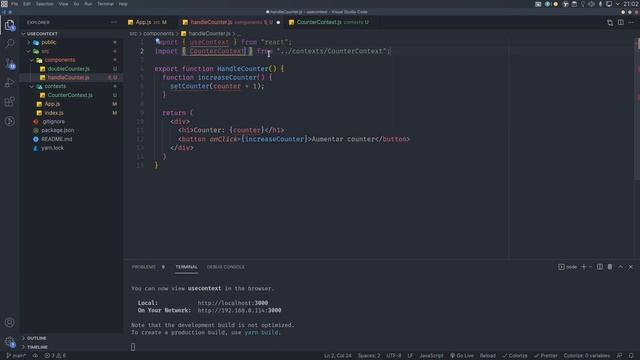Collapse the contexts folder
Image resolution: width=640 pixels, height=360 pixels.
(x=55, y=86)
